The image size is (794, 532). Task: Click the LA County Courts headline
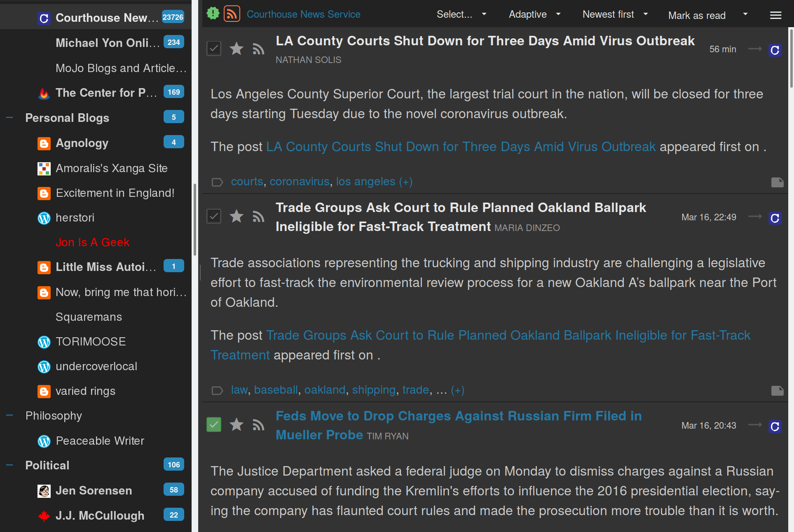click(x=485, y=41)
